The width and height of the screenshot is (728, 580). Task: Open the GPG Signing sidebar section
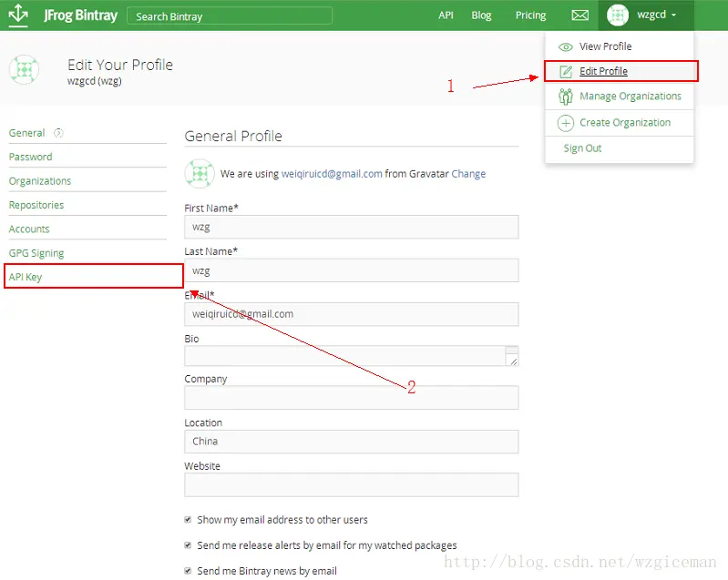click(x=36, y=253)
